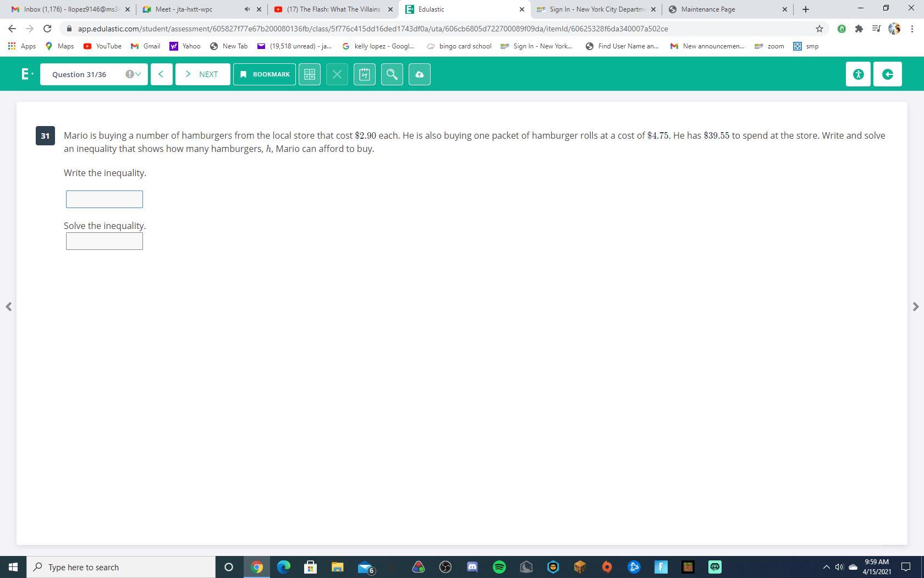Go to the previous question arrow button
This screenshot has width=924, height=578.
pos(161,74)
